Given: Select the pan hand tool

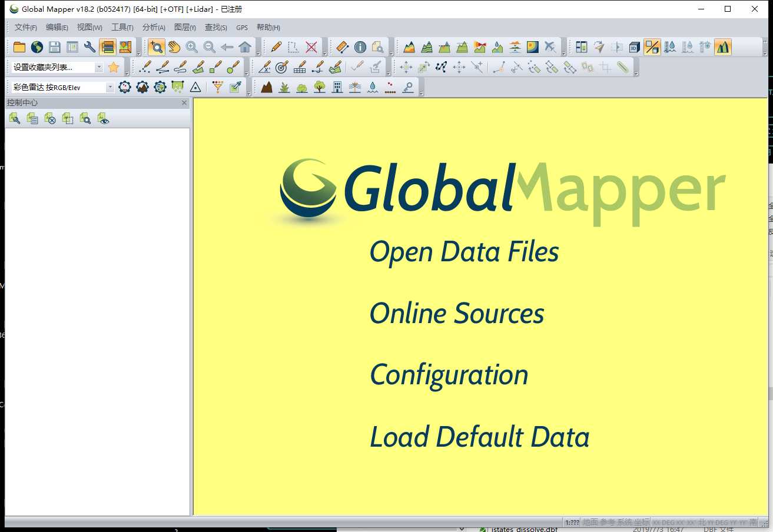Looking at the screenshot, I should tap(174, 47).
